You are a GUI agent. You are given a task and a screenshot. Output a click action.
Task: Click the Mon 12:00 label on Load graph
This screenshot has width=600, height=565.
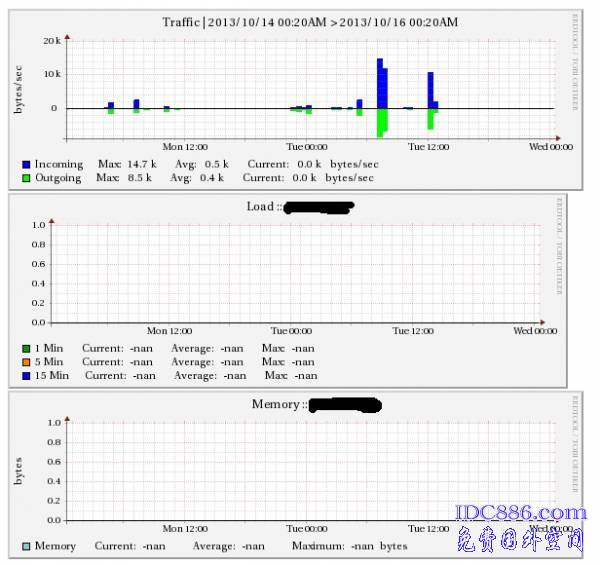point(169,330)
